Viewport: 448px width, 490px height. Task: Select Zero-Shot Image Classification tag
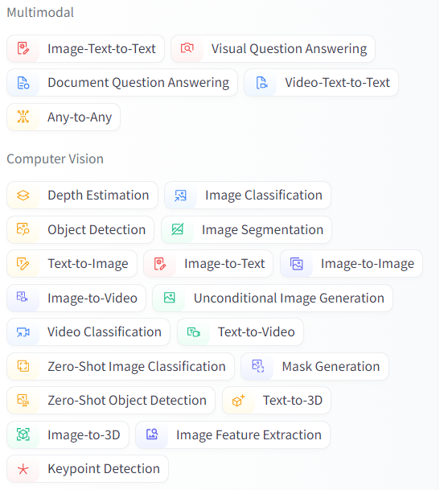[121, 366]
